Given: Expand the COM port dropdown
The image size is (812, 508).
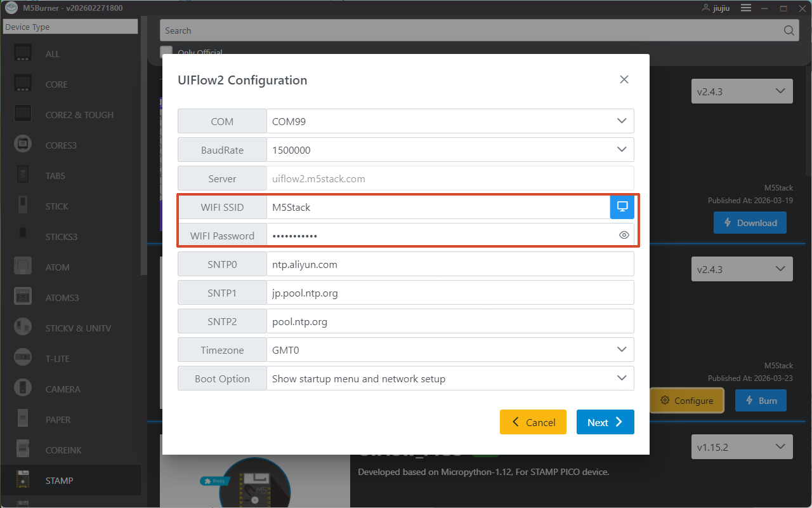Looking at the screenshot, I should [x=621, y=121].
